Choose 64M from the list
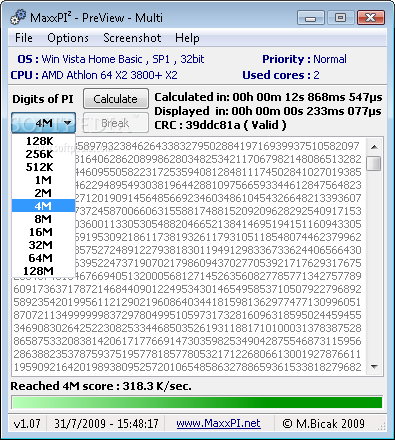395x440 pixels. [43, 258]
